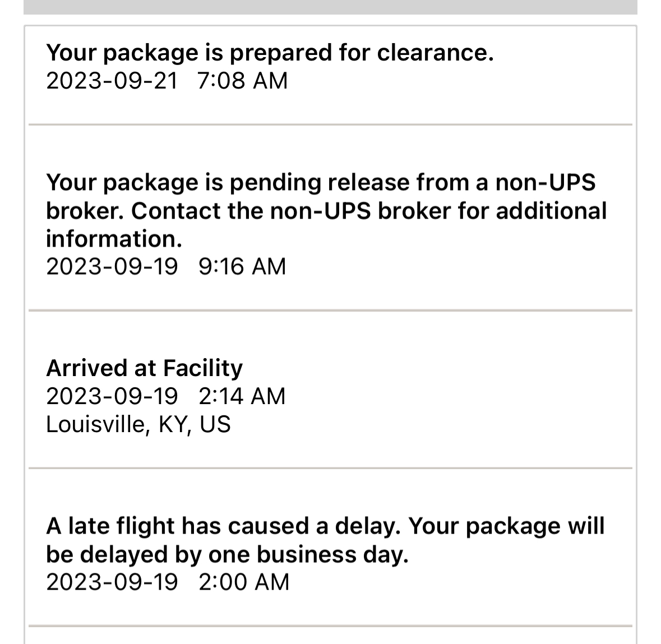Screen dimensions: 661x644
Task: Click the date next to 2:00 AM
Action: [112, 582]
